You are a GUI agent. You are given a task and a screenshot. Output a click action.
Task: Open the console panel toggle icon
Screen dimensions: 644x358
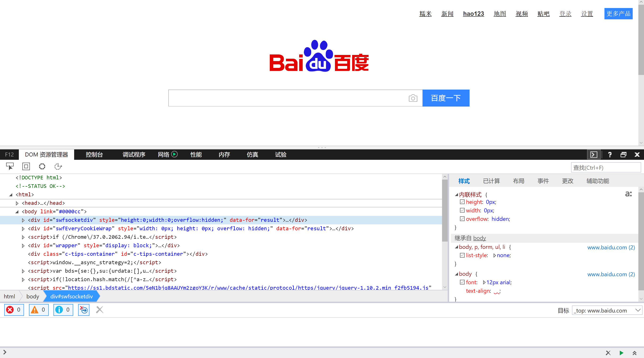pyautogui.click(x=593, y=154)
